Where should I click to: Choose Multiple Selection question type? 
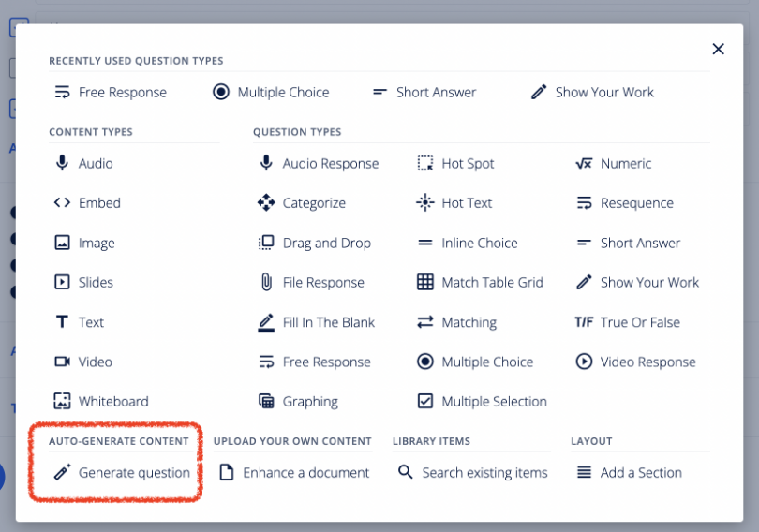click(494, 401)
